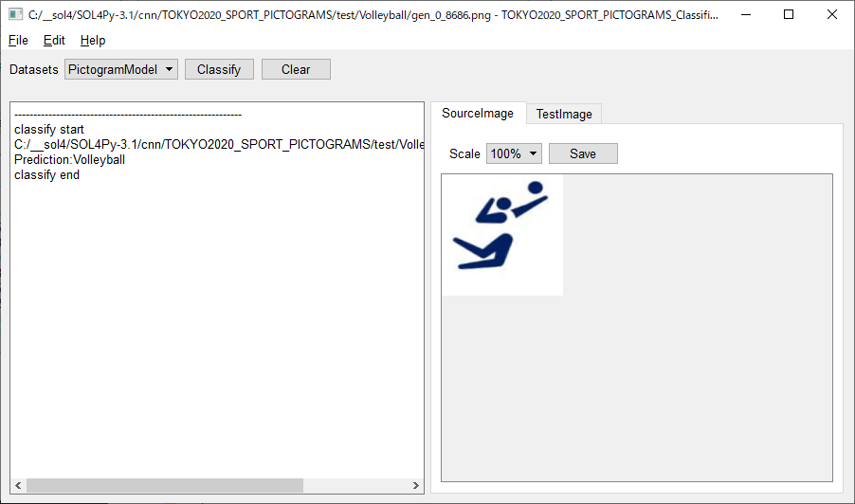Maximize the classifier window

pos(789,15)
